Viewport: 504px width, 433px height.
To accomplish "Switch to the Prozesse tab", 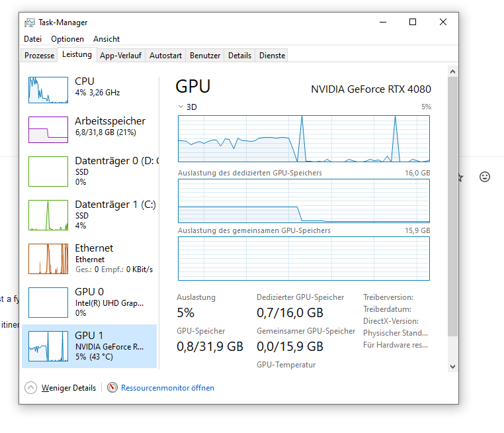I will (x=39, y=56).
